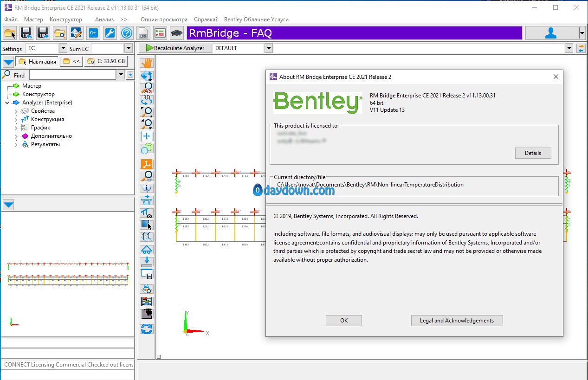Image resolution: width=588 pixels, height=380 pixels.
Task: Open the Find field dropdown arrow
Action: click(x=121, y=75)
